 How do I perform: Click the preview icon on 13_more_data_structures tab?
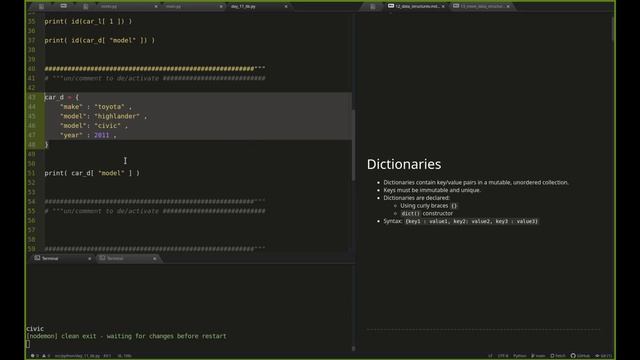tap(456, 6)
